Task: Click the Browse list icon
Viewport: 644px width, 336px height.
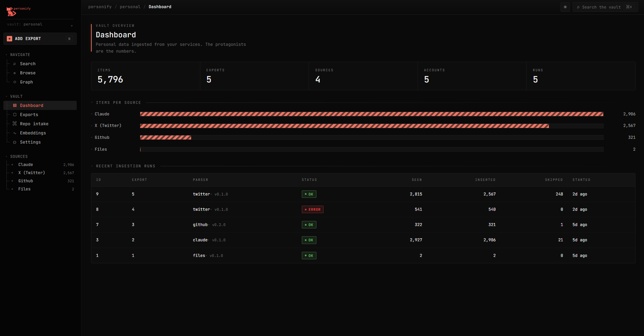Action: coord(15,73)
